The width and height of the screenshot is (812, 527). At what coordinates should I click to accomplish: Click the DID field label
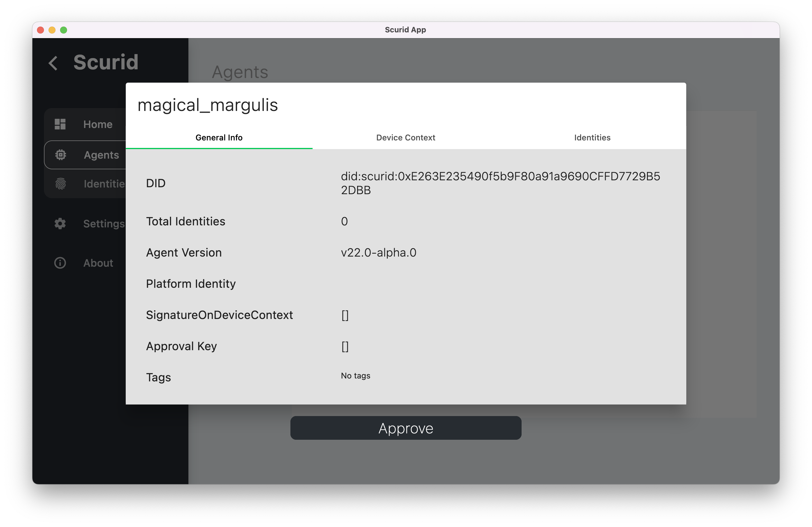[x=155, y=183]
